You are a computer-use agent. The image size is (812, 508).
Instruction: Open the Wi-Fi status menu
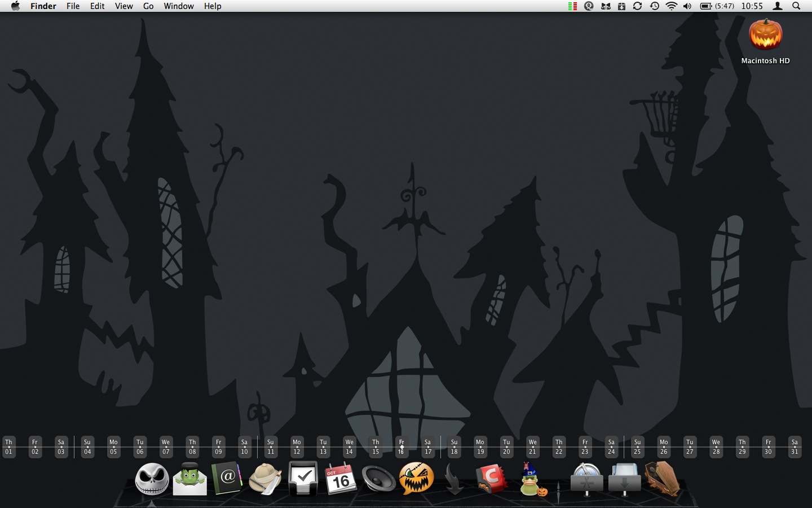(x=671, y=6)
